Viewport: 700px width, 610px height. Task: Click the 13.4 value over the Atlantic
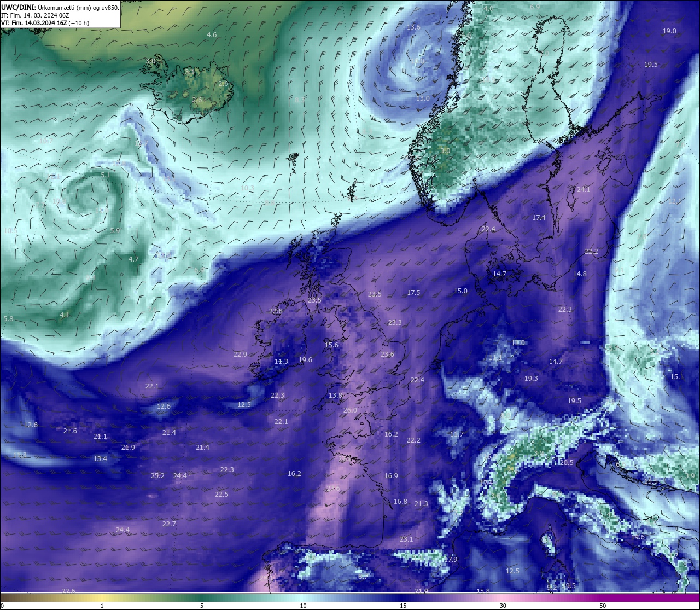point(100,458)
